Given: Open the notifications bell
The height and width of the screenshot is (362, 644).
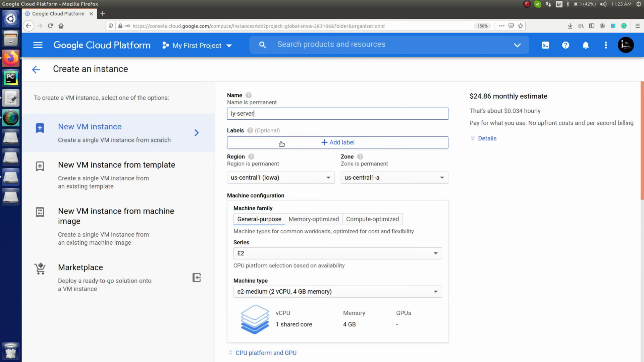Looking at the screenshot, I should pos(586,45).
